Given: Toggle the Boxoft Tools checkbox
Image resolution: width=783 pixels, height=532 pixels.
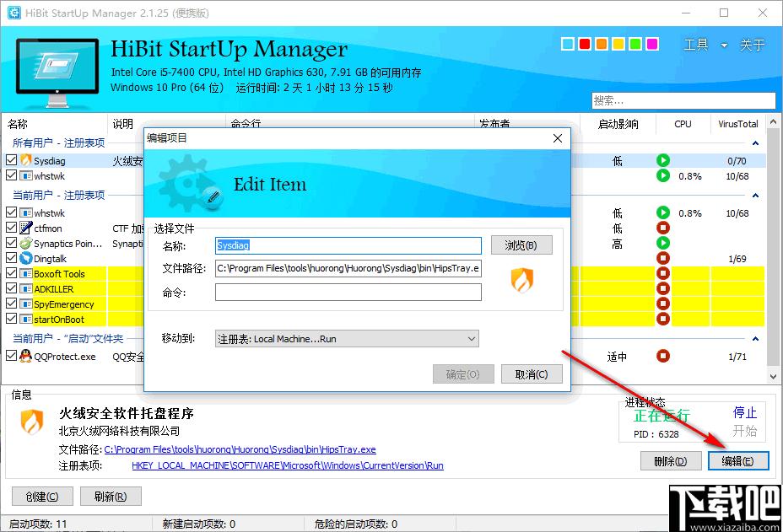Looking at the screenshot, I should 12,273.
